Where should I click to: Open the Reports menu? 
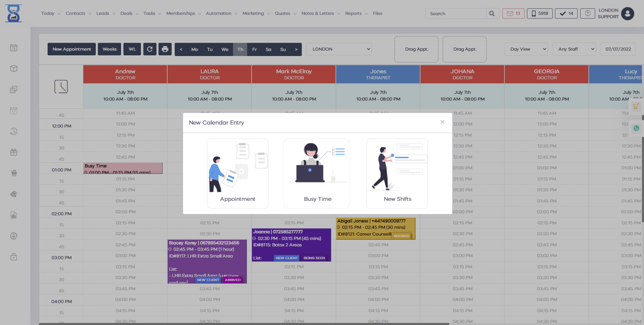click(356, 13)
